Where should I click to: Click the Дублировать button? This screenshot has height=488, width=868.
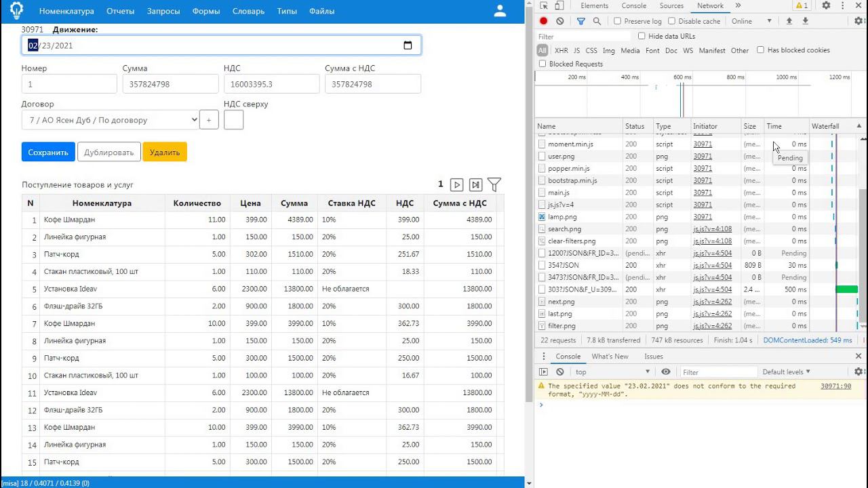(x=109, y=152)
